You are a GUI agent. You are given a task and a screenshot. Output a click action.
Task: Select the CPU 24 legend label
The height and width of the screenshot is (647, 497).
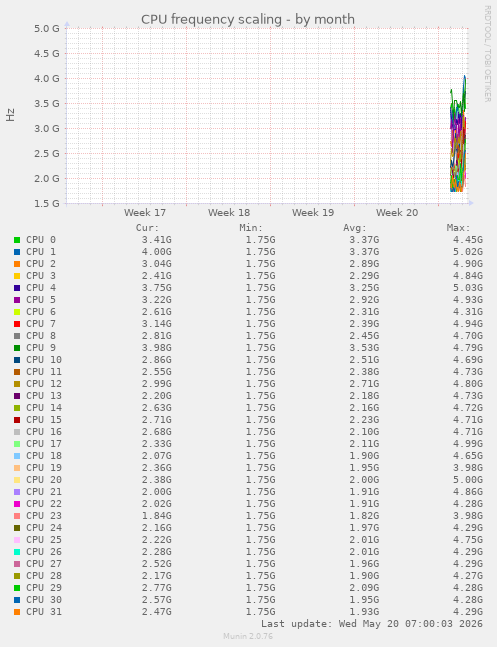(44, 527)
